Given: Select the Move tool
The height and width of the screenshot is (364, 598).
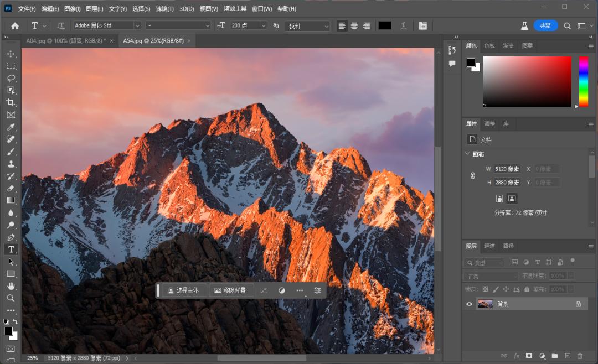Looking at the screenshot, I should coord(11,54).
